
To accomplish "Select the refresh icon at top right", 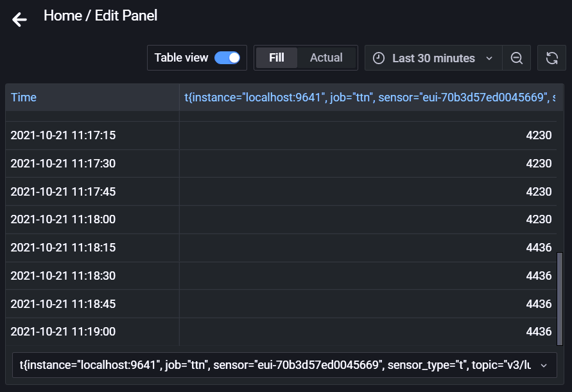I will [552, 57].
